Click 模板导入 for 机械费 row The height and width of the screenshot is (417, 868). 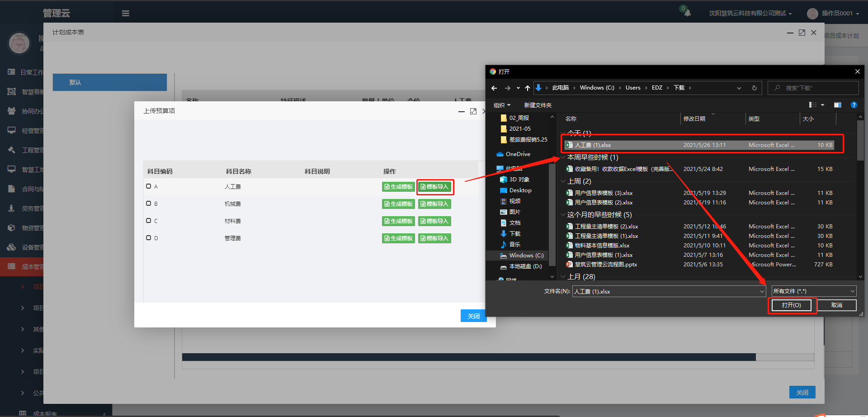point(434,204)
